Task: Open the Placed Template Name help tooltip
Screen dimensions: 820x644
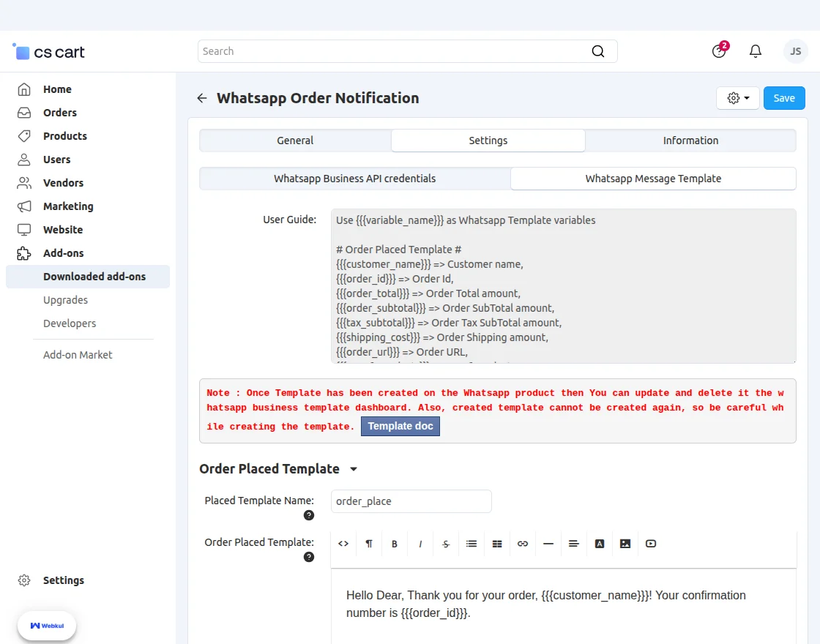Action: tap(309, 515)
